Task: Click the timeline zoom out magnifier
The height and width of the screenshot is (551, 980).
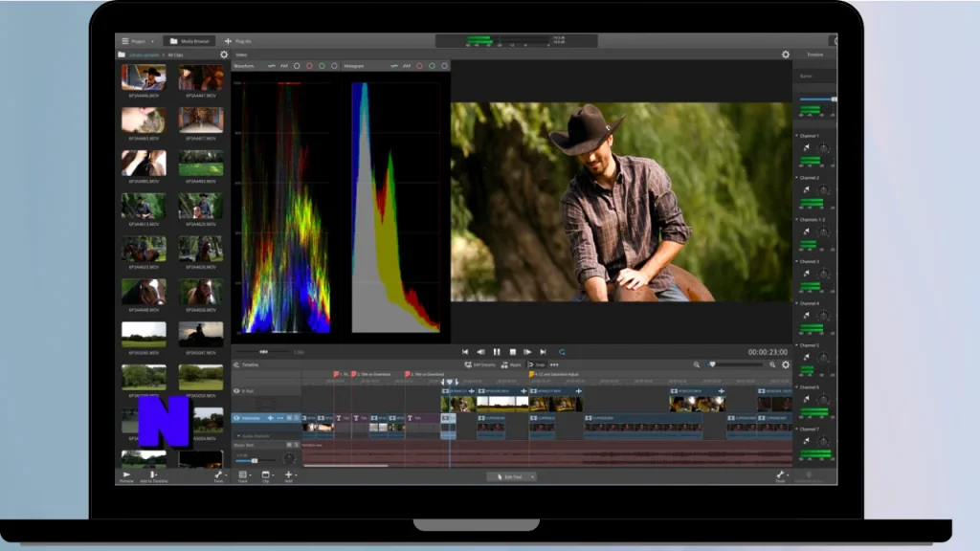Action: coord(697,364)
